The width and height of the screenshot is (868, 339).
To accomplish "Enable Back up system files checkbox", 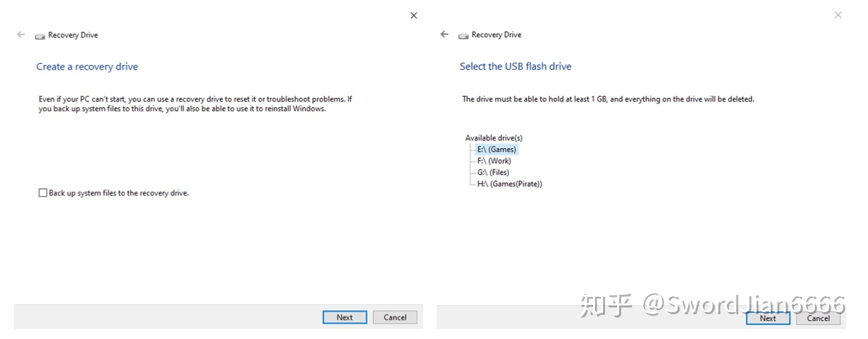I will pos(43,193).
